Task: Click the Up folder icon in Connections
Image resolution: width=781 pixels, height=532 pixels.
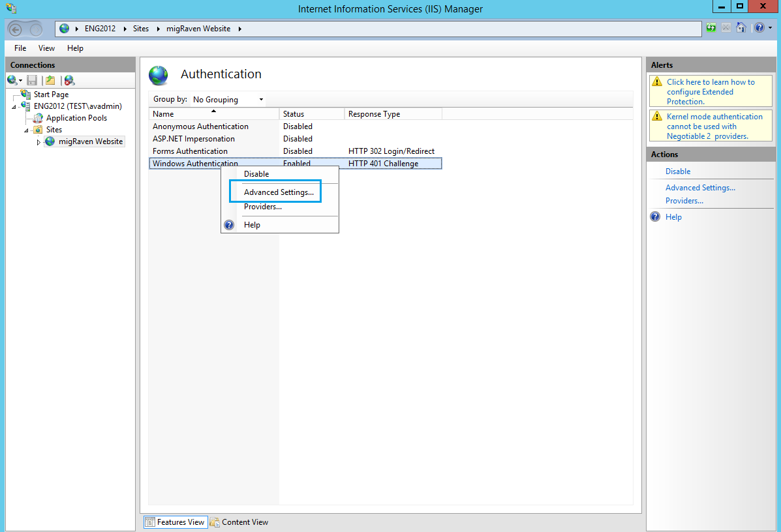Action: 50,80
